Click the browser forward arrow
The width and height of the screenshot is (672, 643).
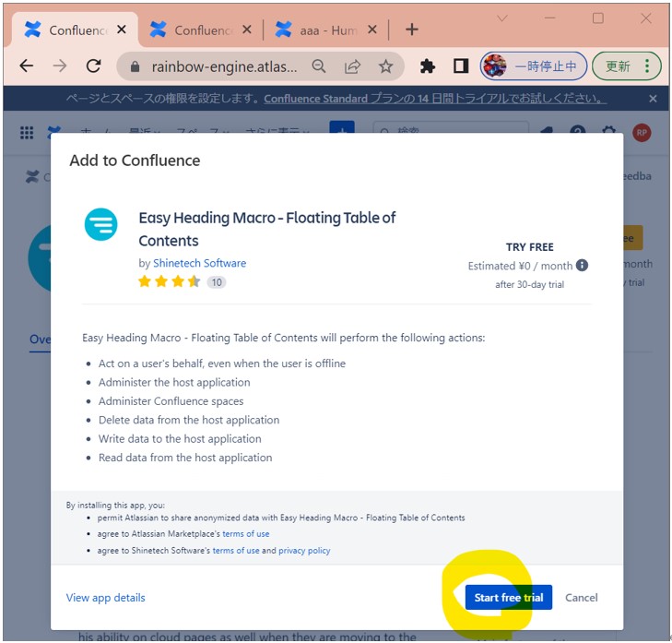[x=60, y=66]
